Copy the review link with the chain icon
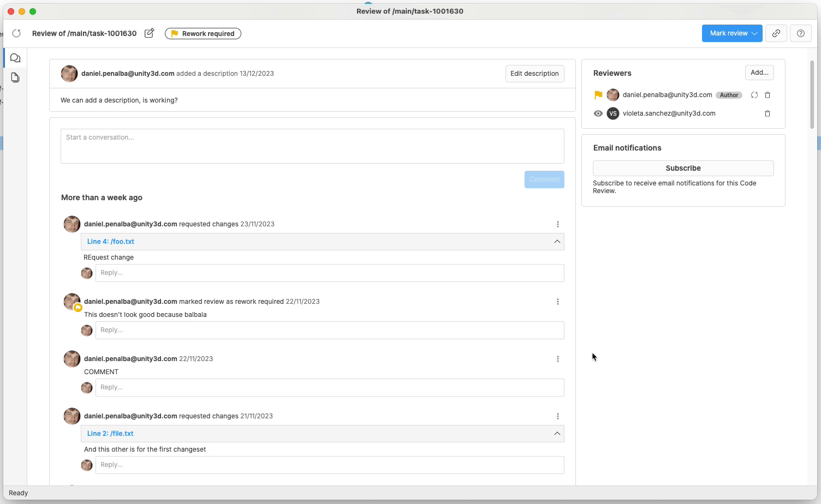The width and height of the screenshot is (821, 504). [x=776, y=33]
